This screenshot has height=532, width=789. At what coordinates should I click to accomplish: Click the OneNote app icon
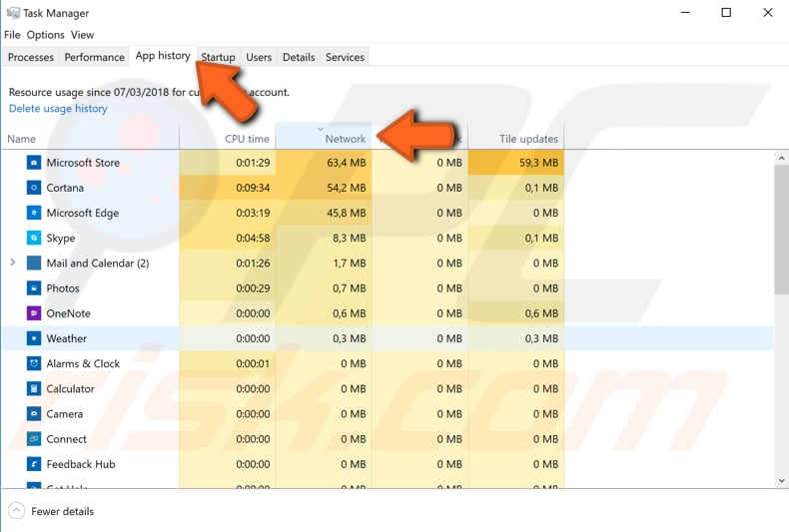pyautogui.click(x=34, y=313)
